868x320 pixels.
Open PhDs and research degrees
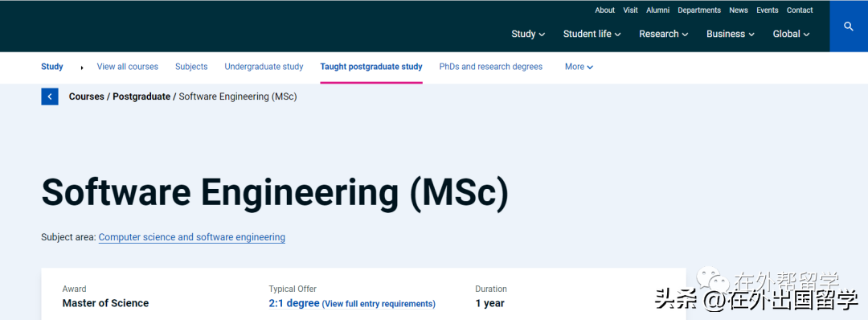[490, 67]
